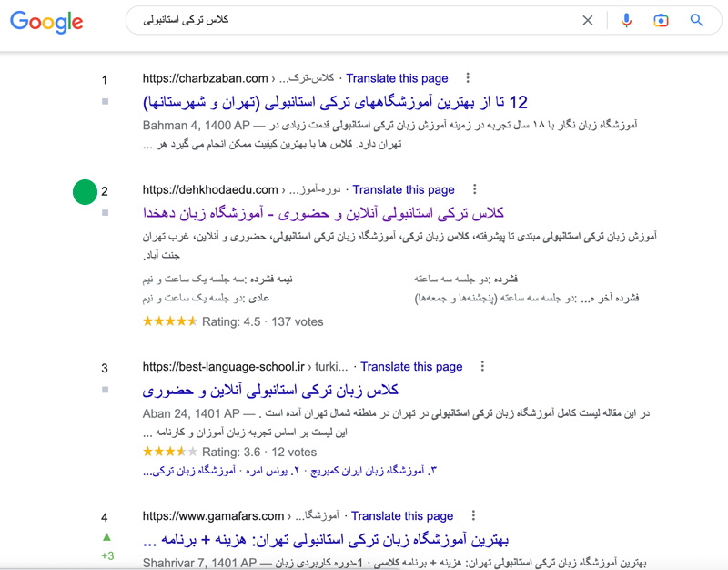Click rank number 3 beside best-language-school.ir
The width and height of the screenshot is (728, 570).
click(105, 369)
